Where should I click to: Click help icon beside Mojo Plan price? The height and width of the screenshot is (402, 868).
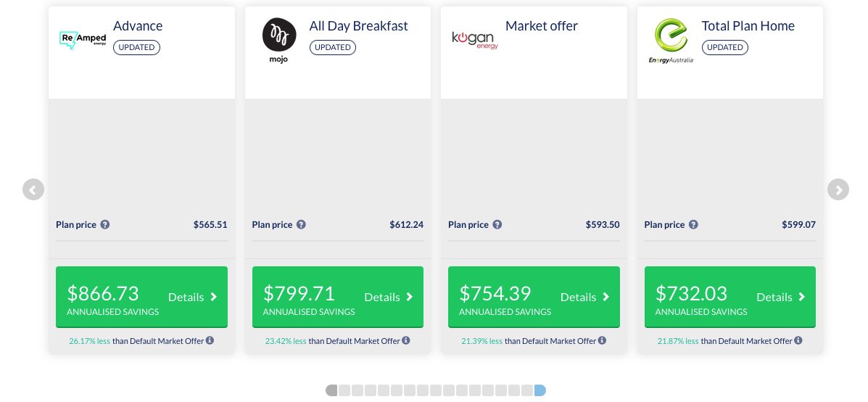point(301,225)
